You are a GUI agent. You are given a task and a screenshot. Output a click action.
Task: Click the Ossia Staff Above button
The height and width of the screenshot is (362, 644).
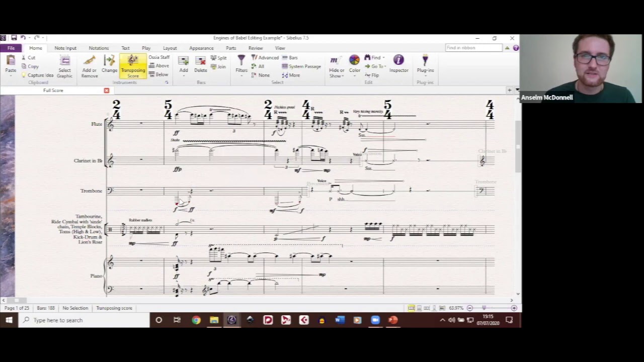point(159,66)
